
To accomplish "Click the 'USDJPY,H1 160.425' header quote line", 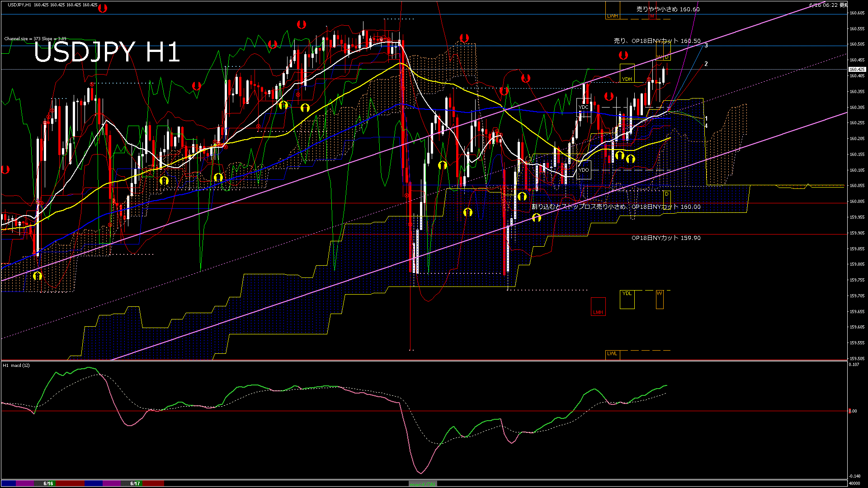I will click(52, 5).
